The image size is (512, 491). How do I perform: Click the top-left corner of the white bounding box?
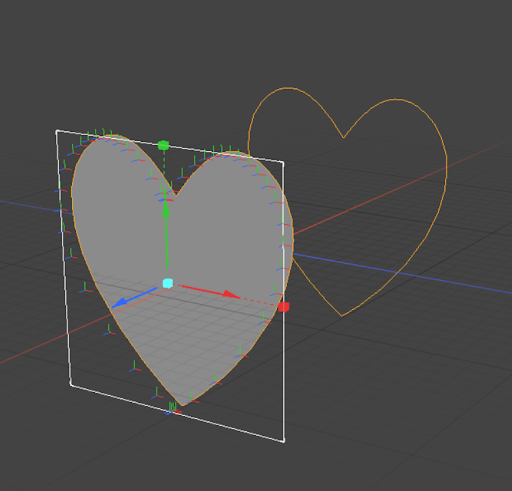tap(57, 132)
